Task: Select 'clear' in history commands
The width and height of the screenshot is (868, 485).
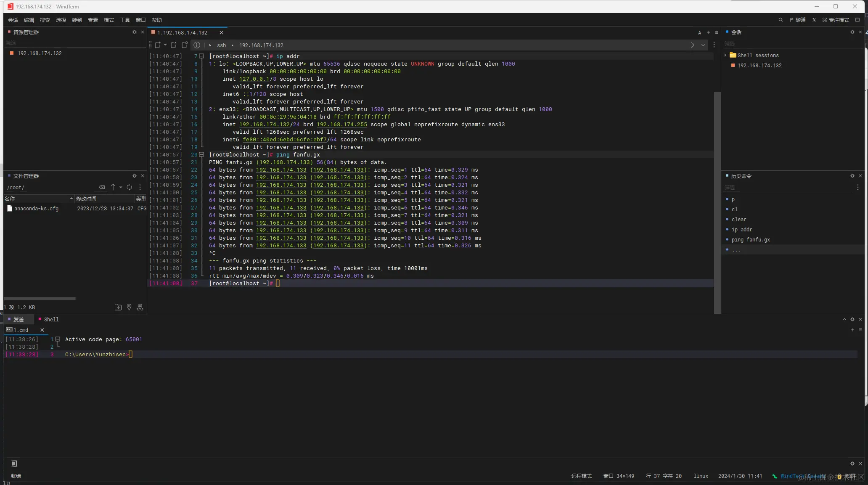Action: 739,220
